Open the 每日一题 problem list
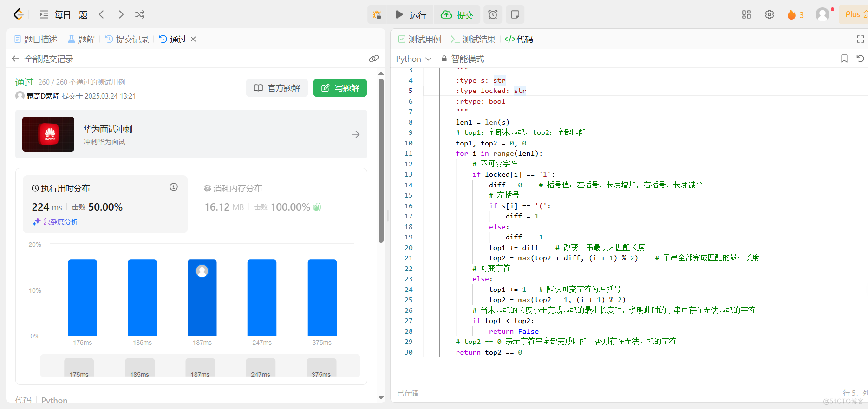 tap(64, 14)
